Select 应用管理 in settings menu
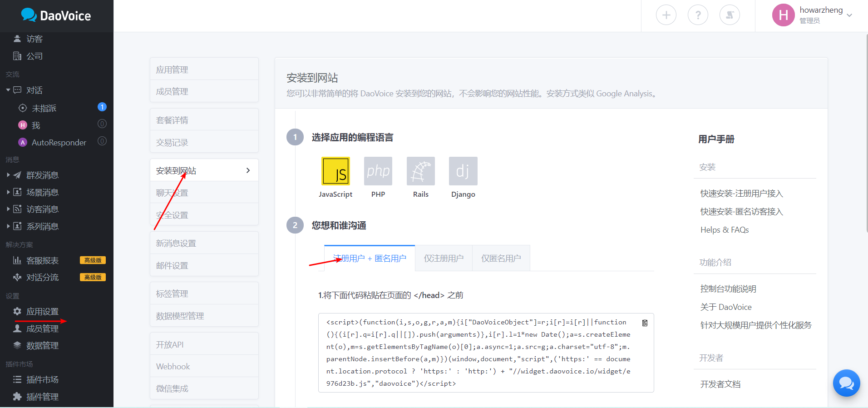 [x=204, y=70]
